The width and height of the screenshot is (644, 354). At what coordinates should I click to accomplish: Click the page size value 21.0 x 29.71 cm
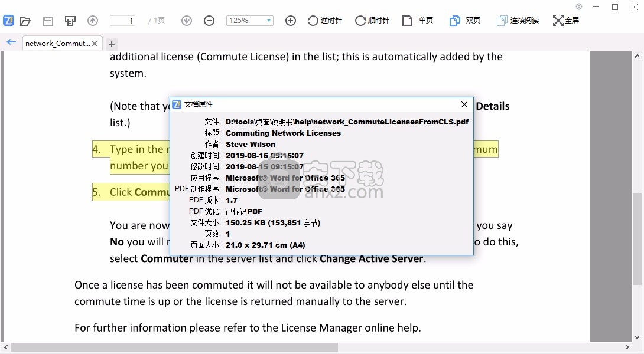(x=265, y=245)
